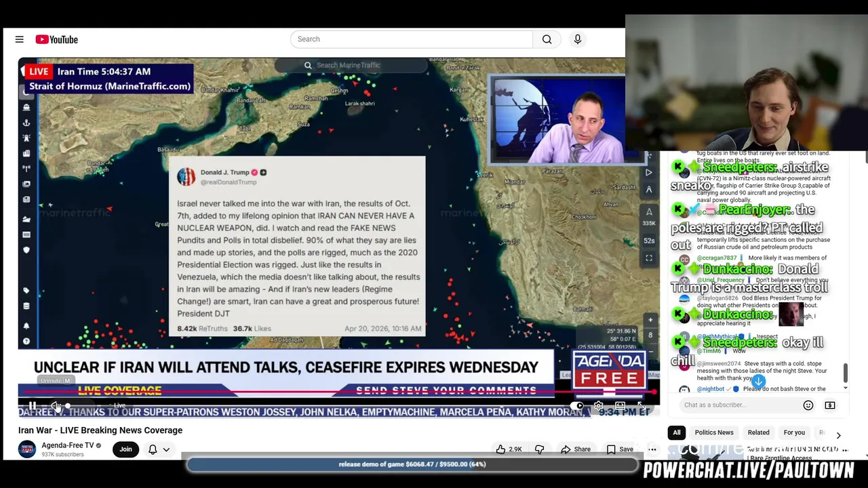This screenshot has width=868, height=488.
Task: Unmute the video with speaker icon
Action: pyautogui.click(x=56, y=406)
